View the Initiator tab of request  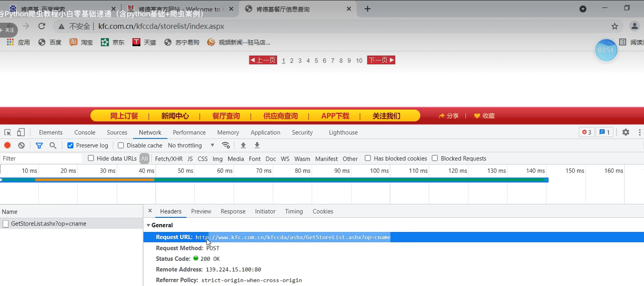(x=265, y=211)
